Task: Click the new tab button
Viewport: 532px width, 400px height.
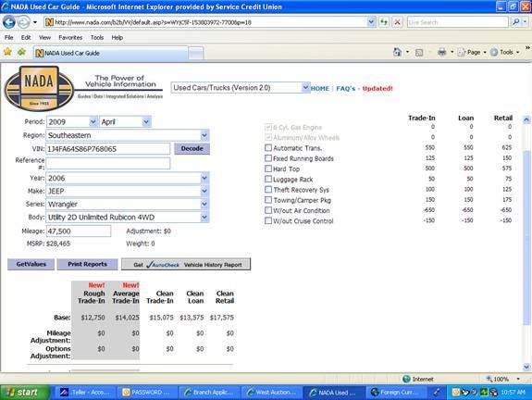Action: (196, 54)
